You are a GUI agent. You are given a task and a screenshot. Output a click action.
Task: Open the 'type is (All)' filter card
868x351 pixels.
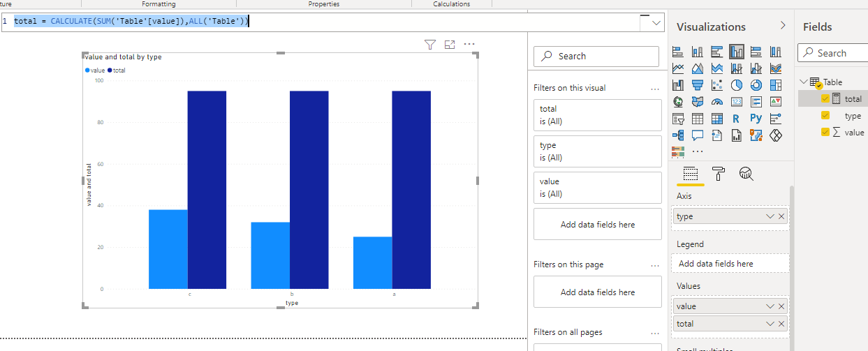[x=598, y=151]
